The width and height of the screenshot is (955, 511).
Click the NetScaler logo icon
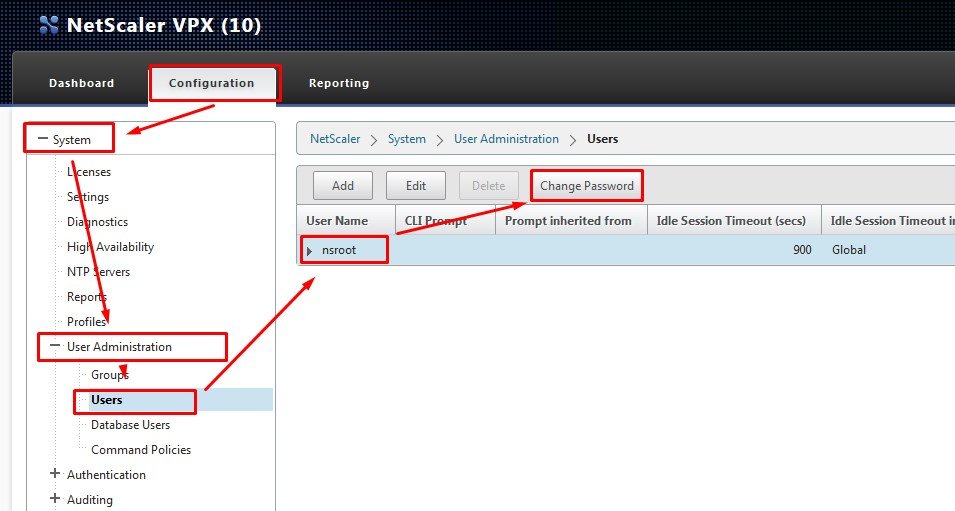pyautogui.click(x=48, y=25)
